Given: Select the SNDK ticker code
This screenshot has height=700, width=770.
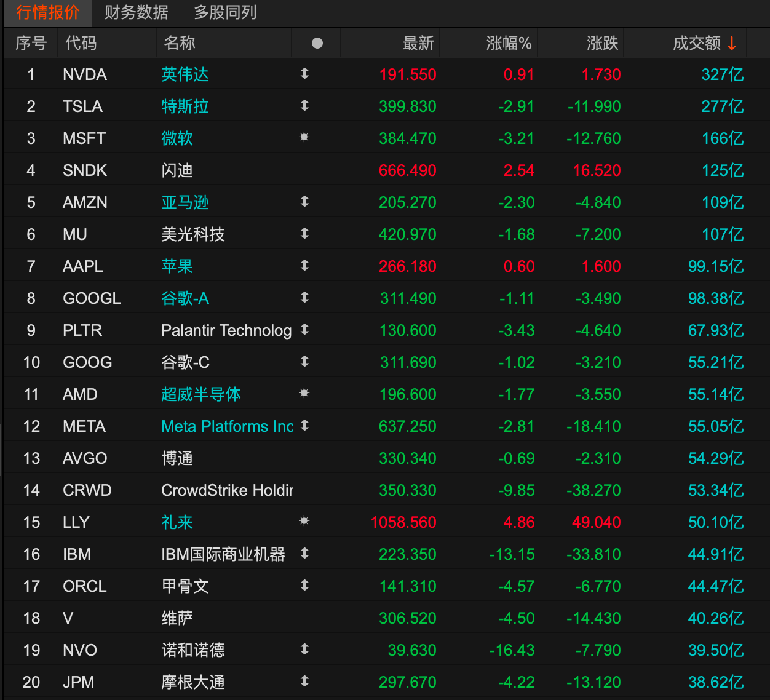Looking at the screenshot, I should click(85, 170).
